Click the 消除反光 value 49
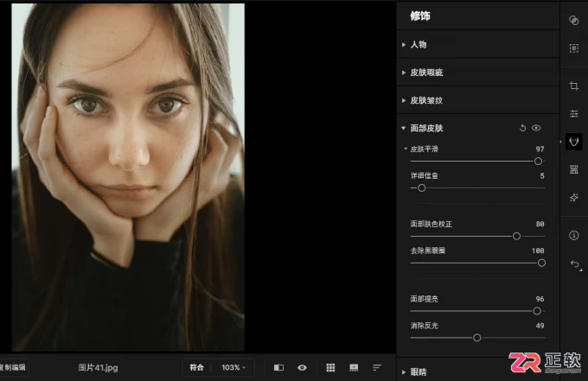Image resolution: width=588 pixels, height=381 pixels. 540,326
